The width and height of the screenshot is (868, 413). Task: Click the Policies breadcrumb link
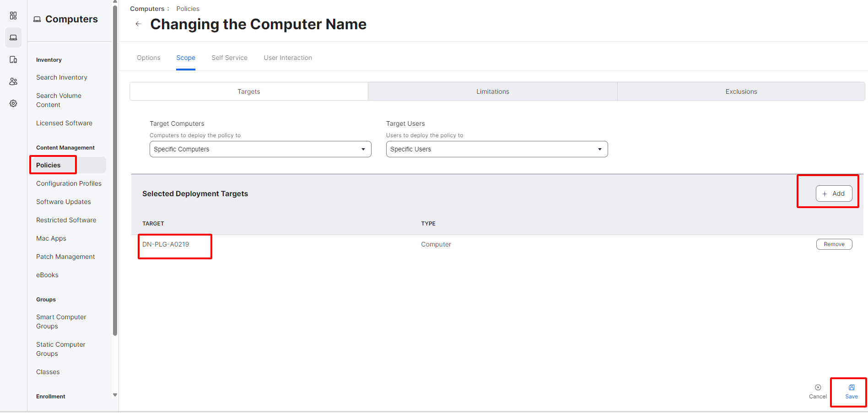tap(188, 9)
